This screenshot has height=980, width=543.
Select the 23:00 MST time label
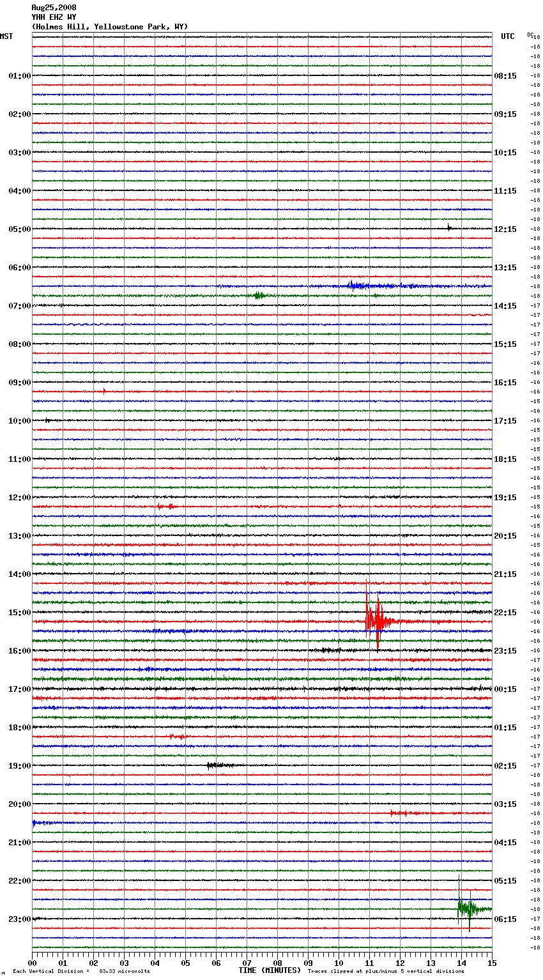click(x=20, y=919)
